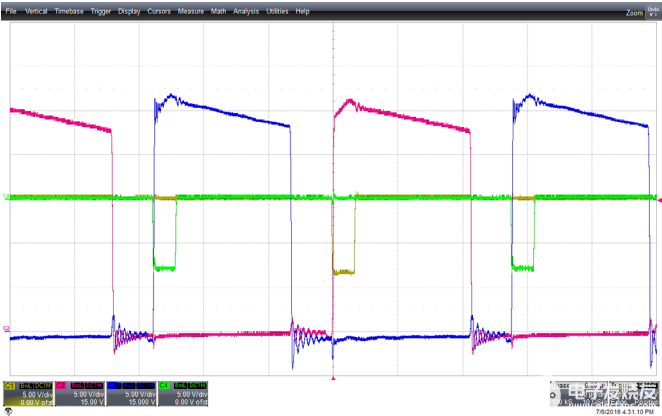This screenshot has width=662, height=416.
Task: Open the Analysis menu
Action: coord(245,10)
